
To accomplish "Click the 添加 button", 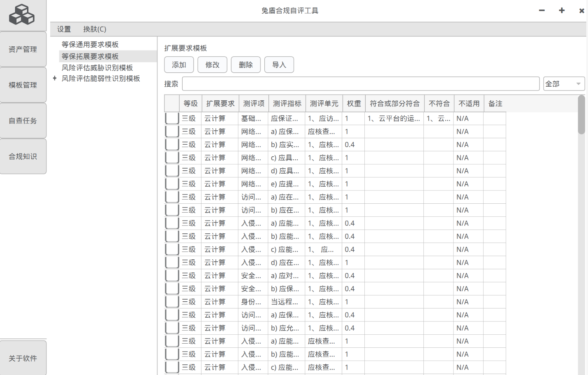I will click(179, 64).
